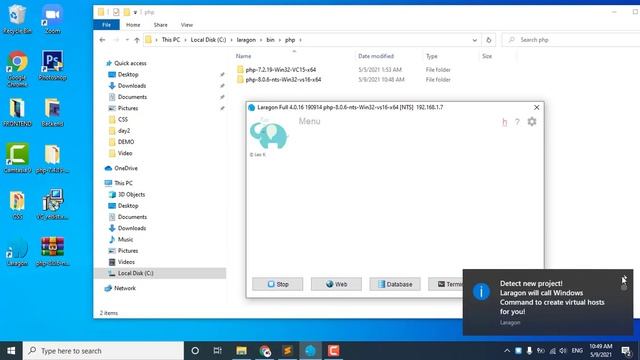This screenshot has width=640, height=360.
Task: Select Quick access in navigation pane
Action: [x=130, y=63]
